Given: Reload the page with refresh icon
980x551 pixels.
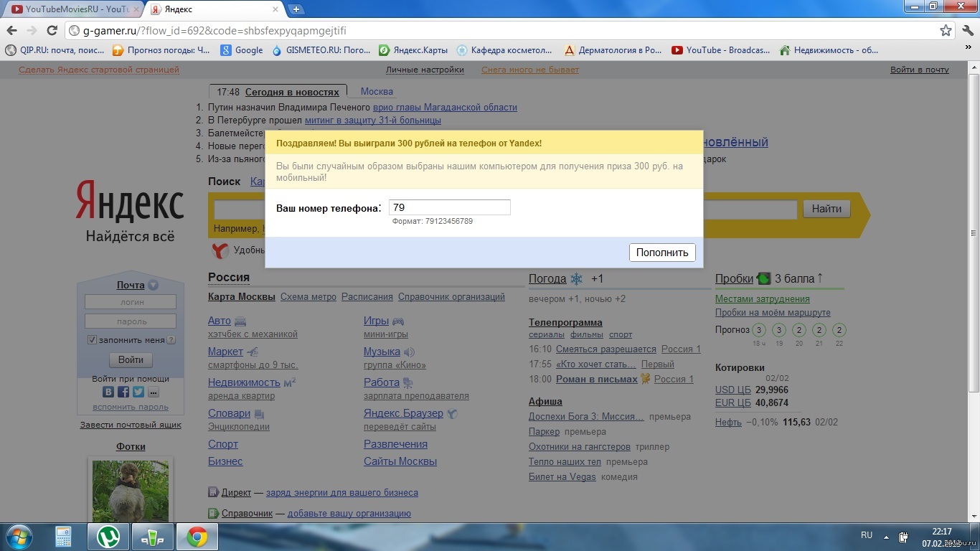Looking at the screenshot, I should tap(52, 31).
